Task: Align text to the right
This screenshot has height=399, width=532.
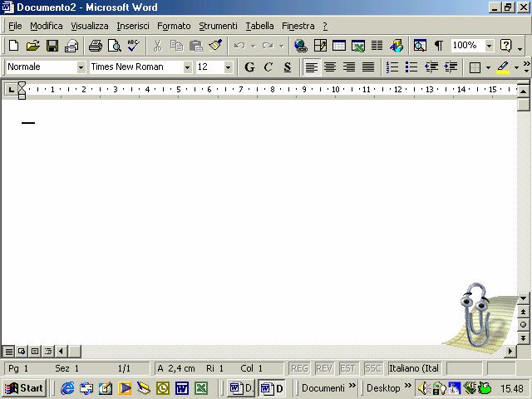Action: tap(349, 67)
